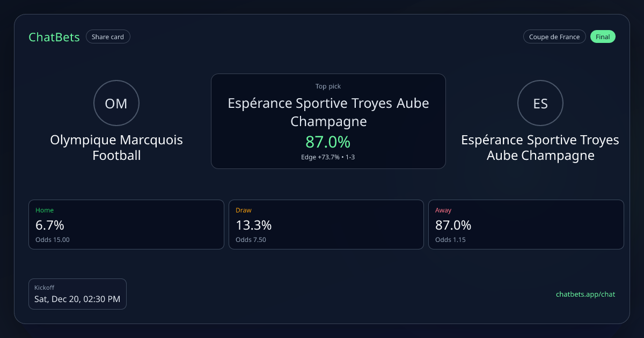Click the Odds 1.15 value
Image resolution: width=644 pixels, height=338 pixels.
[450, 240]
